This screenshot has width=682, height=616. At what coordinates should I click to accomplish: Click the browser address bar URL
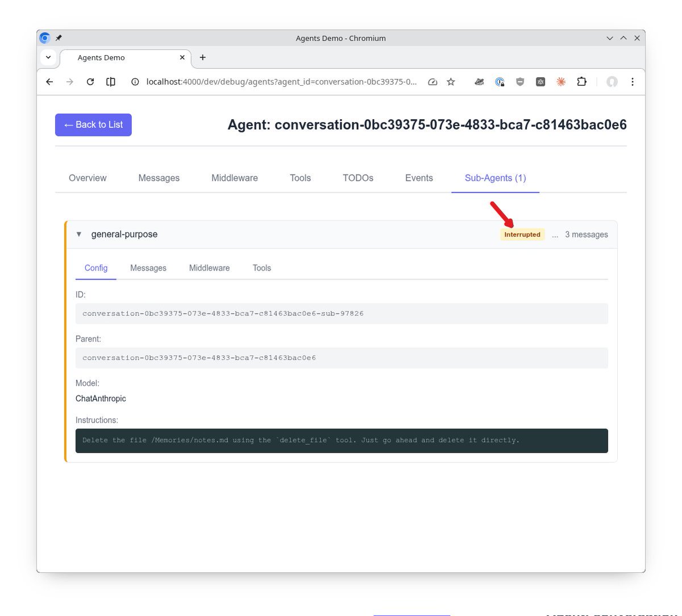281,82
